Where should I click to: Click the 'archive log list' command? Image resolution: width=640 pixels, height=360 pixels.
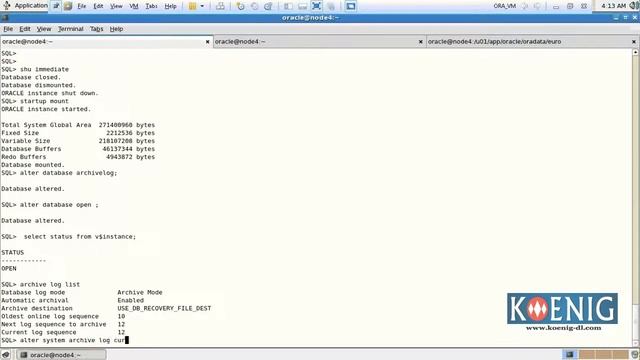(x=50, y=284)
